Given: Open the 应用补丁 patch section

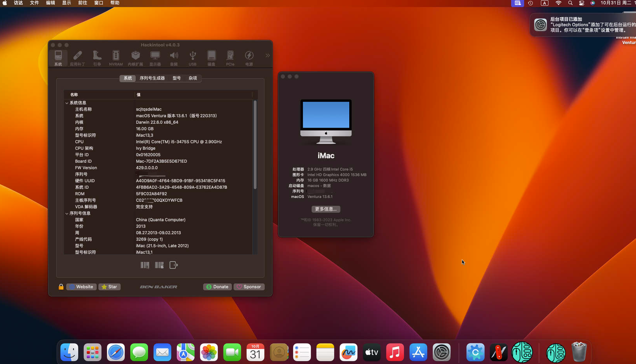Looking at the screenshot, I should [77, 58].
